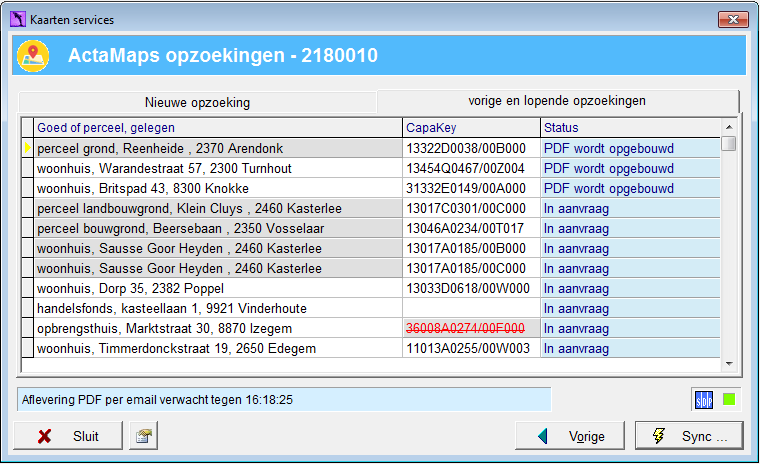
Task: Close the Kaarten services window
Action: tap(733, 19)
